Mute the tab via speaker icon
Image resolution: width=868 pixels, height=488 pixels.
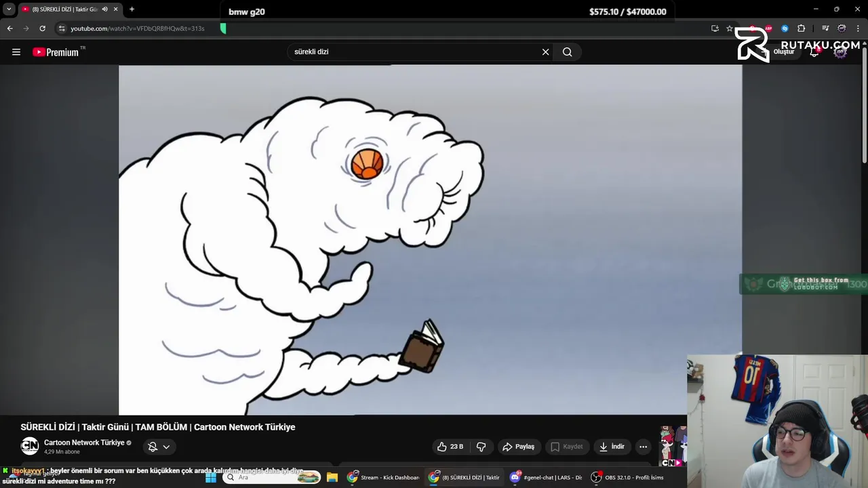[x=104, y=9]
